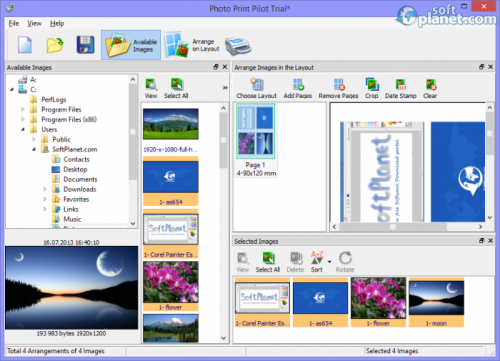Select the PerfLogs folder
Screen dimensions: 500x361
click(x=53, y=99)
